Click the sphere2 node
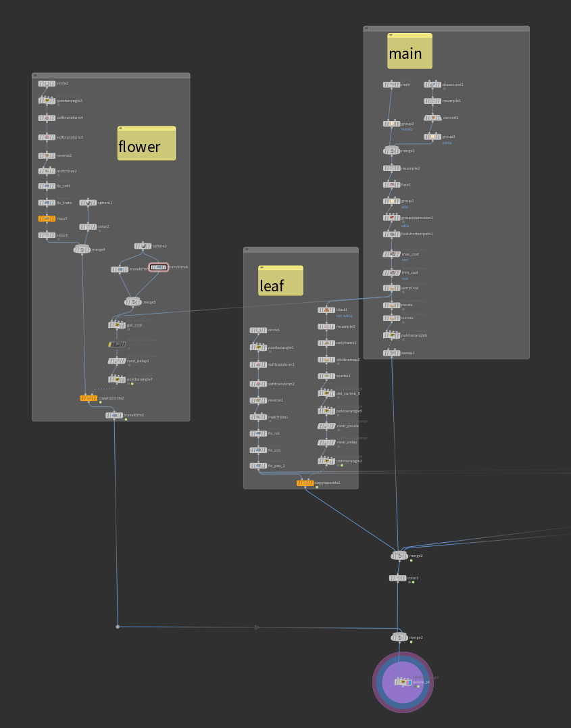Image resolution: width=571 pixels, height=728 pixels. 143,246
